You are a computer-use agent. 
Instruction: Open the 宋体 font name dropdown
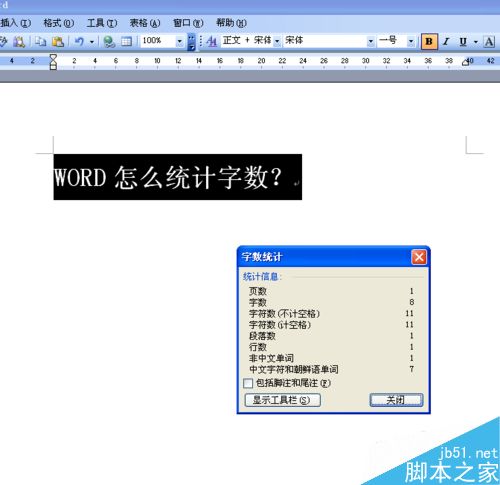370,41
